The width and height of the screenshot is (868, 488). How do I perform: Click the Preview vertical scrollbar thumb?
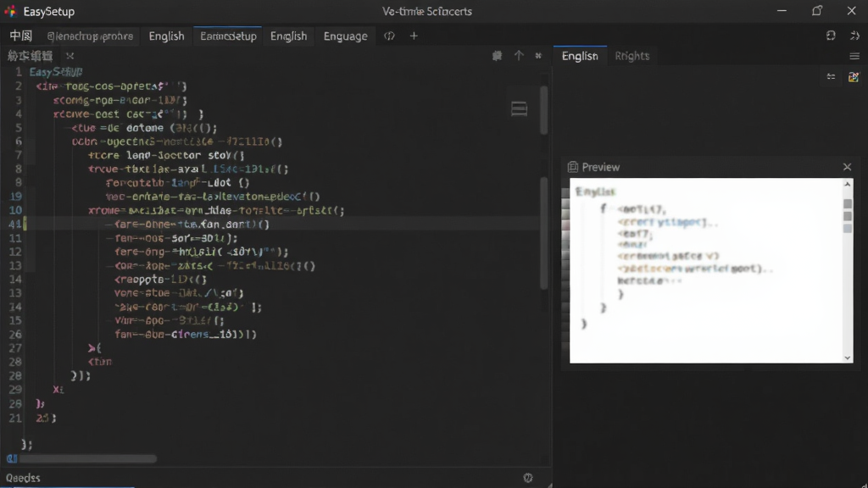click(x=847, y=216)
